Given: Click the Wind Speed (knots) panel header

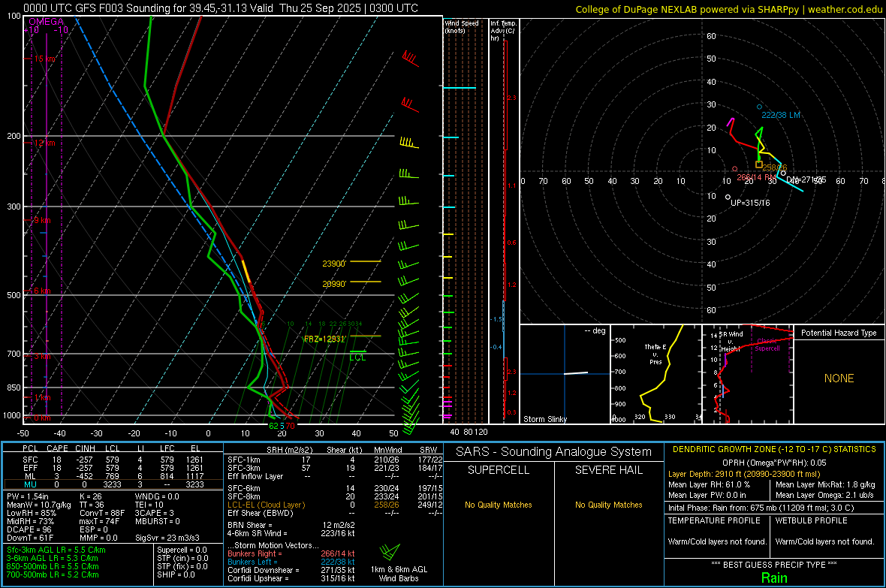Looking at the screenshot, I should pos(461,26).
